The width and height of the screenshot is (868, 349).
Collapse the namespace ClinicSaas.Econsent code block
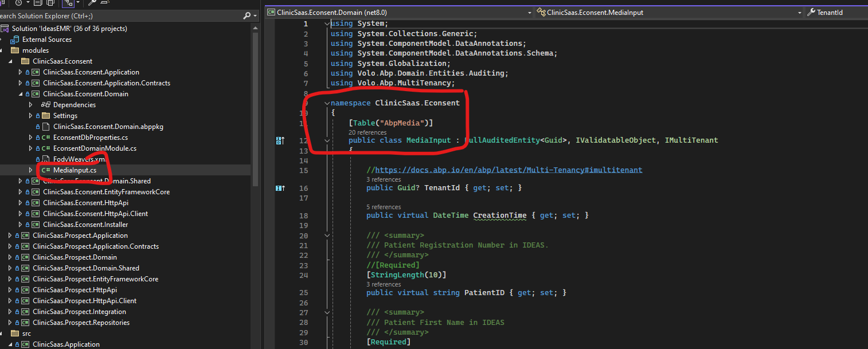327,103
